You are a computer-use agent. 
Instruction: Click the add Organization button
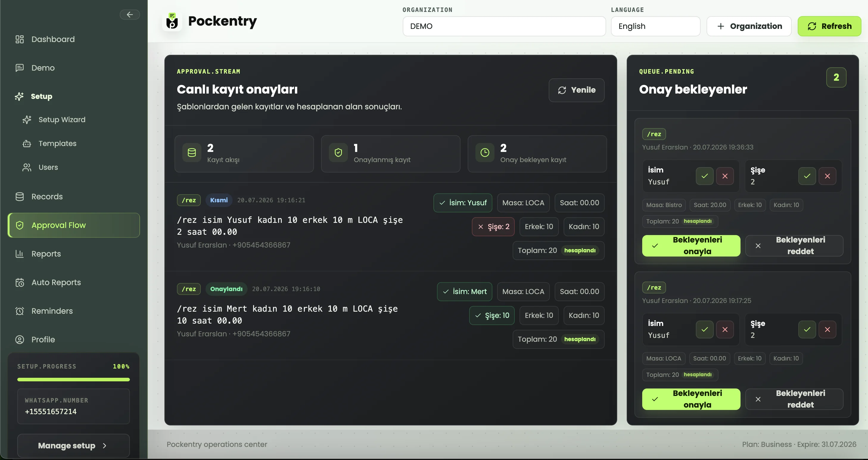point(749,26)
